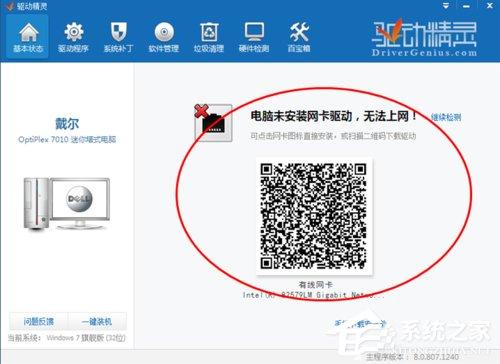Click the Intel 82579LM Gigabit adapter name
The width and height of the screenshot is (500, 364).
(313, 295)
